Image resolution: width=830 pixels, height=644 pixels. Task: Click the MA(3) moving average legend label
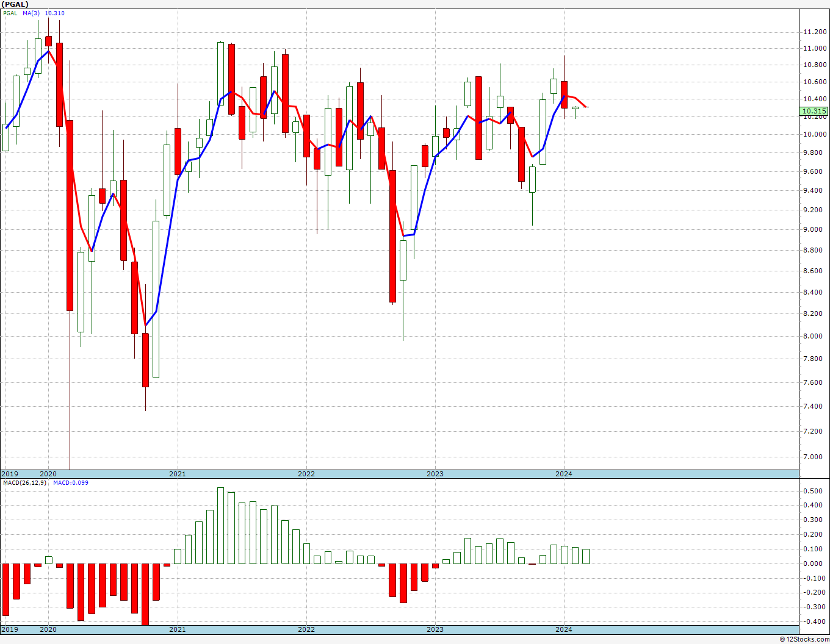point(31,13)
